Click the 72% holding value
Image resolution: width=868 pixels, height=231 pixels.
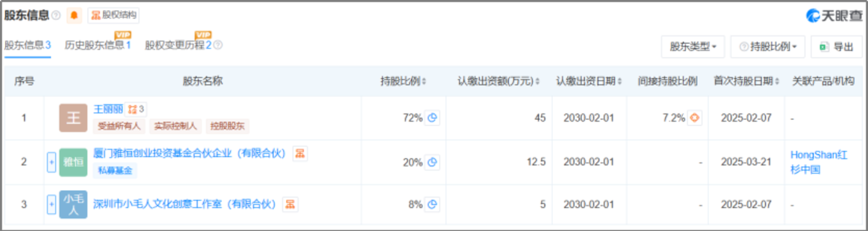pyautogui.click(x=413, y=118)
